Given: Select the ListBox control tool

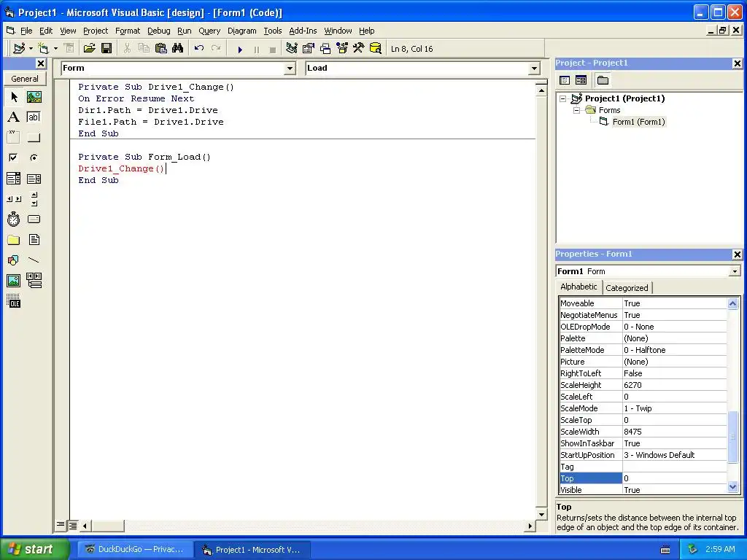Looking at the screenshot, I should point(34,179).
